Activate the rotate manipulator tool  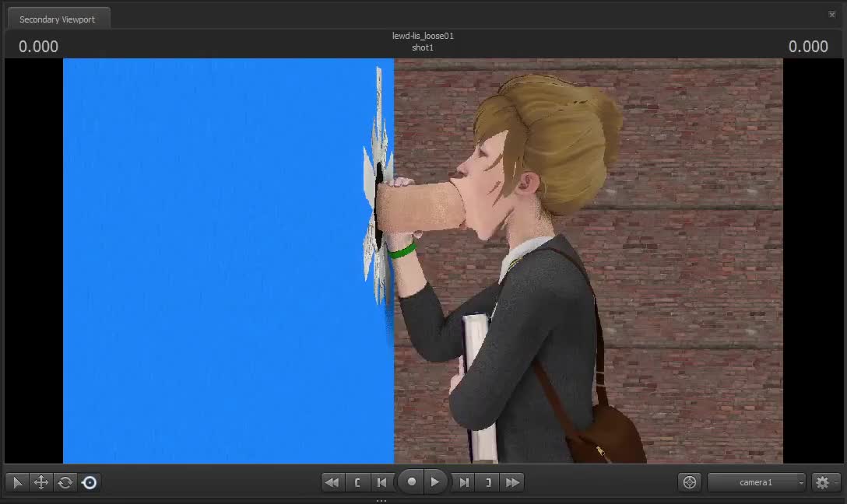click(x=65, y=483)
